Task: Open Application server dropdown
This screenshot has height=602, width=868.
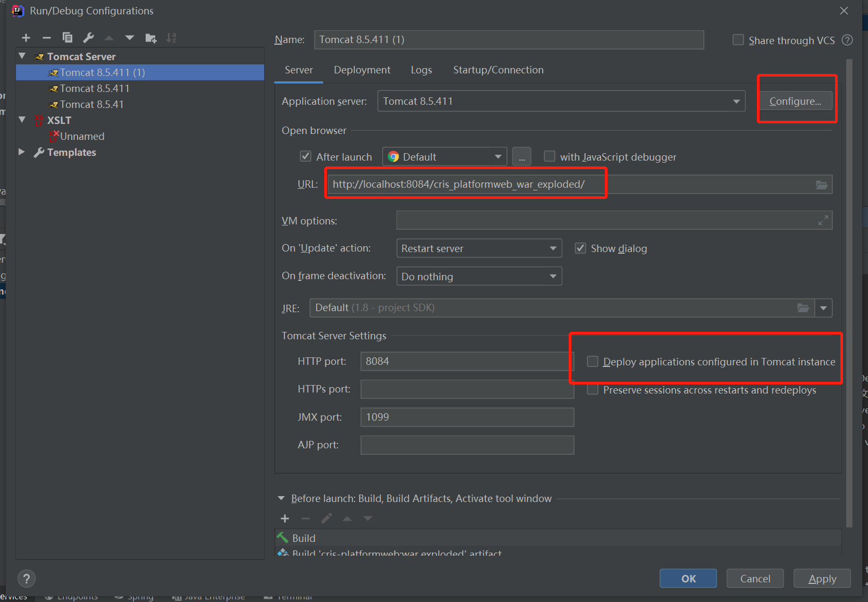Action: pyautogui.click(x=561, y=101)
